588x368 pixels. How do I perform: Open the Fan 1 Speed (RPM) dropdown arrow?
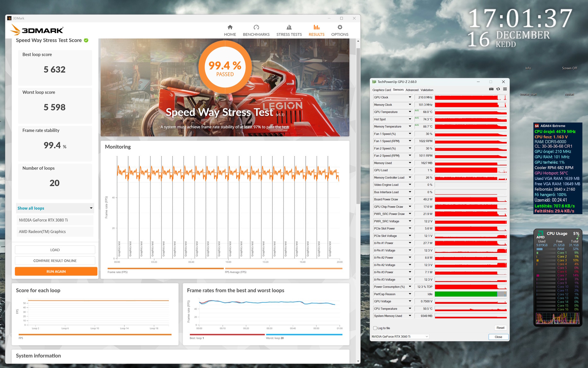pos(410,141)
